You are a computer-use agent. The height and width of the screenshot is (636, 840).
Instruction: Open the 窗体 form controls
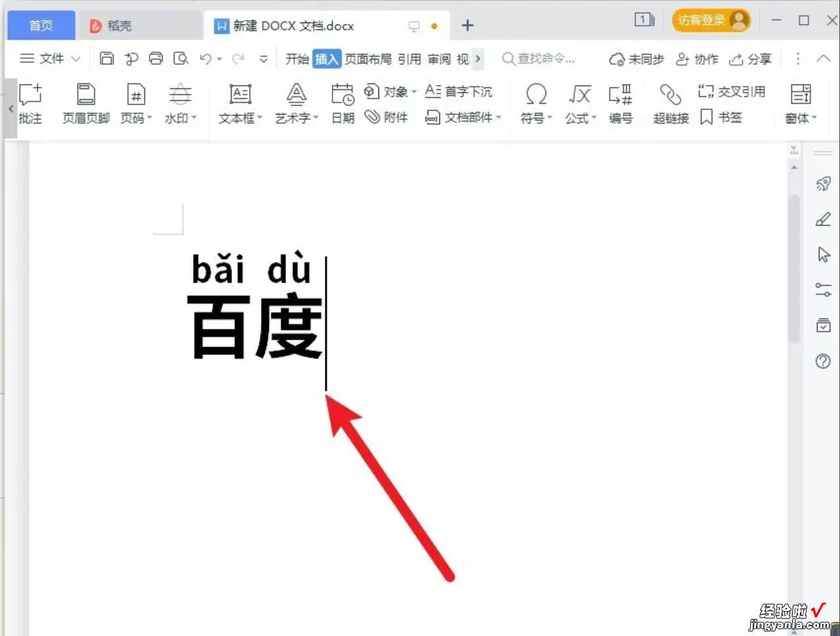coord(801,104)
